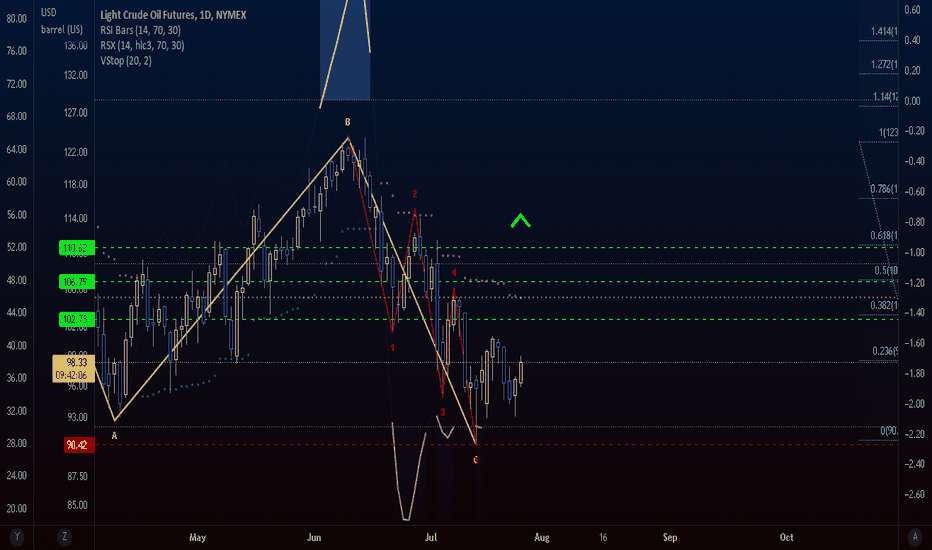Select red wave label 2
Viewport: 932px width, 550px height.
pyautogui.click(x=414, y=194)
